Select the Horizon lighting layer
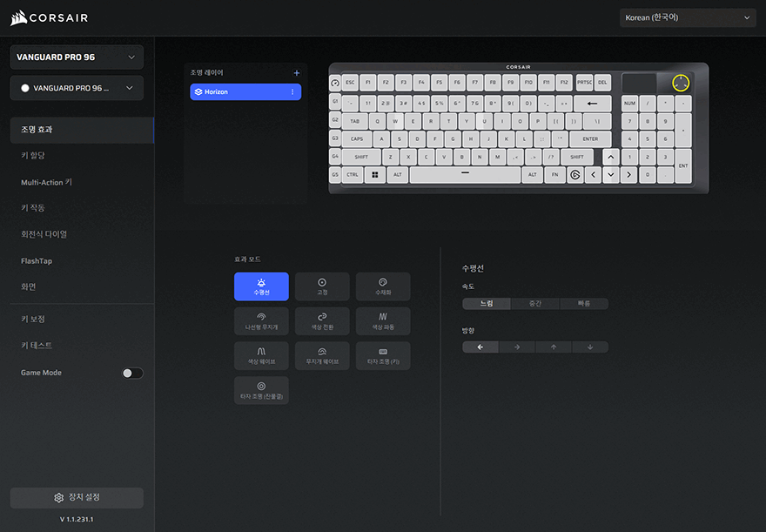 (245, 91)
